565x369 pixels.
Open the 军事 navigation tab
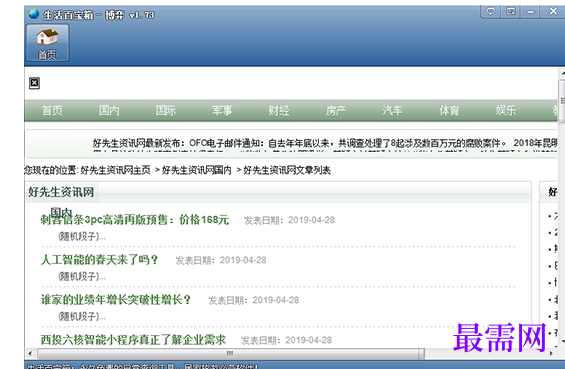(222, 110)
